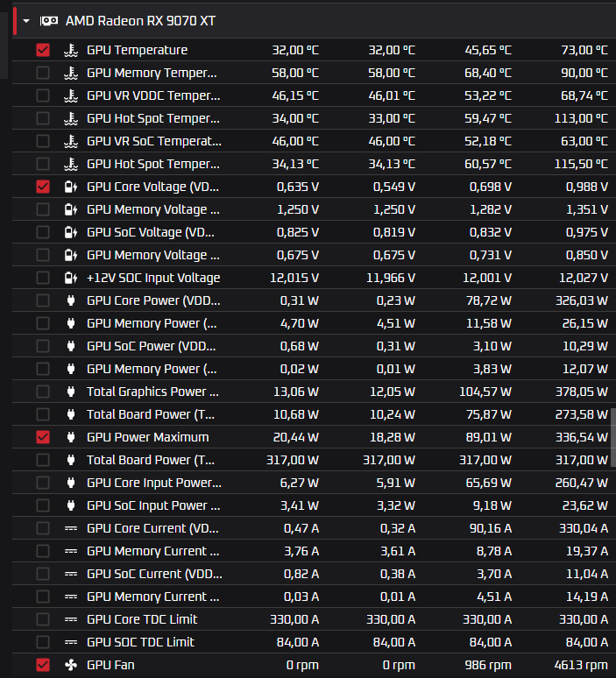Select the +12V SOC Input Voltage label
The image size is (616, 678).
click(153, 278)
